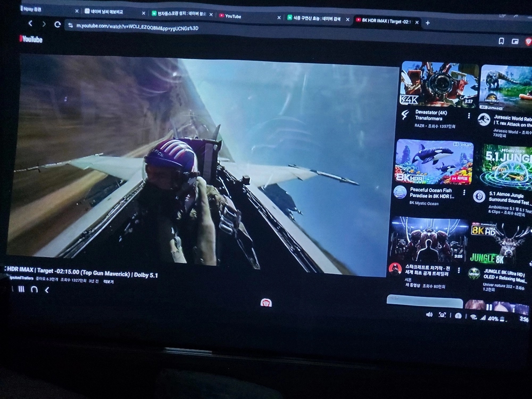
Task: Expand description with 더보기
Action: [108, 281]
